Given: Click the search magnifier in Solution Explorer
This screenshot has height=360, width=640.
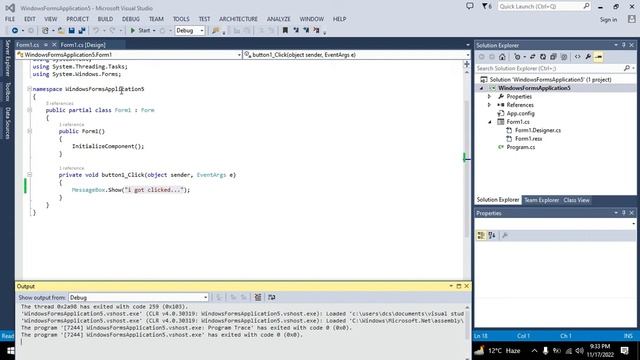Looking at the screenshot, I should coord(627,69).
